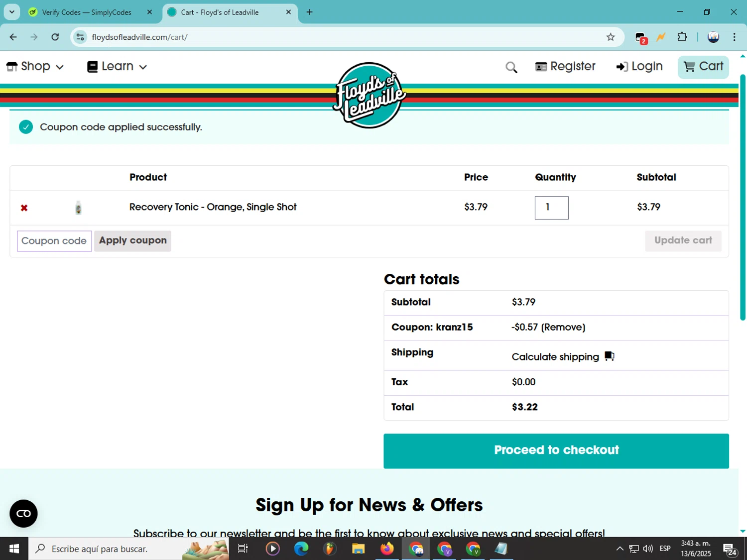The image size is (747, 560).
Task: Click the Update cart button
Action: point(683,240)
